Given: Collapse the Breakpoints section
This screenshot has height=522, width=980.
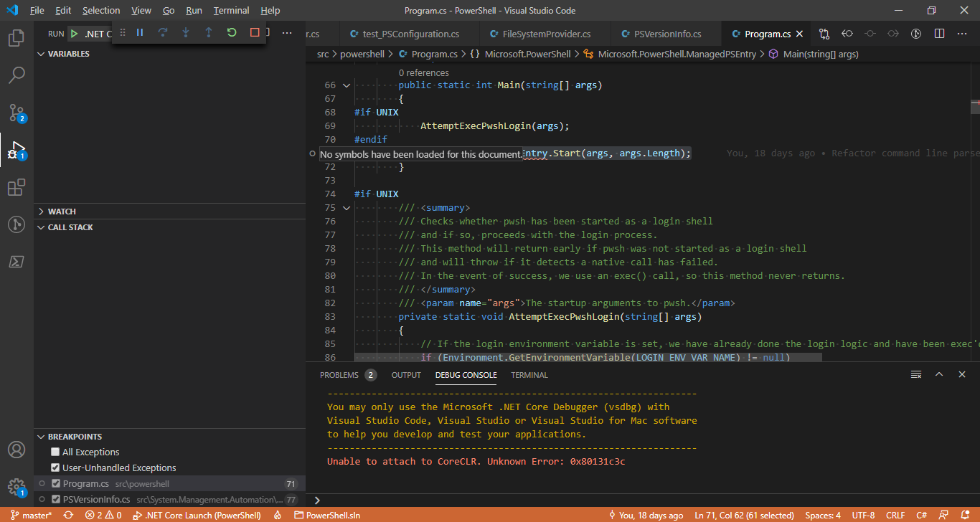Looking at the screenshot, I should point(169,437).
